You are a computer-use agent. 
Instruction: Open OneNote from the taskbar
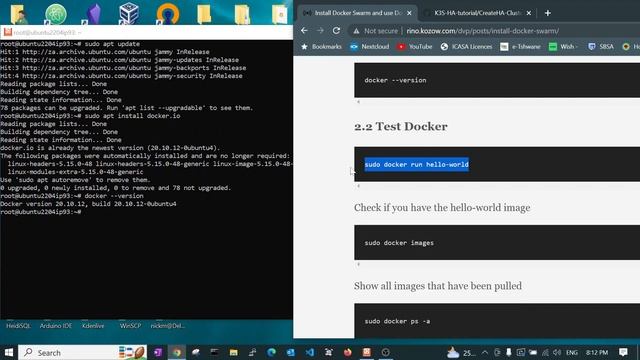(158, 352)
